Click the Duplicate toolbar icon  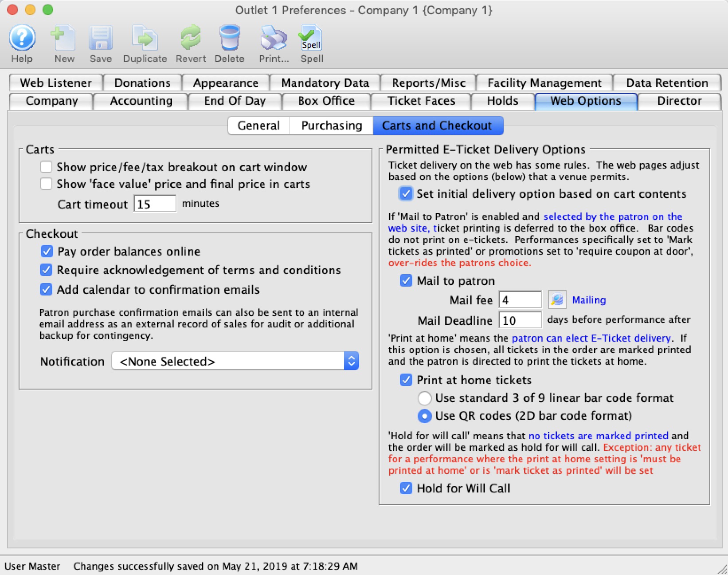[145, 39]
